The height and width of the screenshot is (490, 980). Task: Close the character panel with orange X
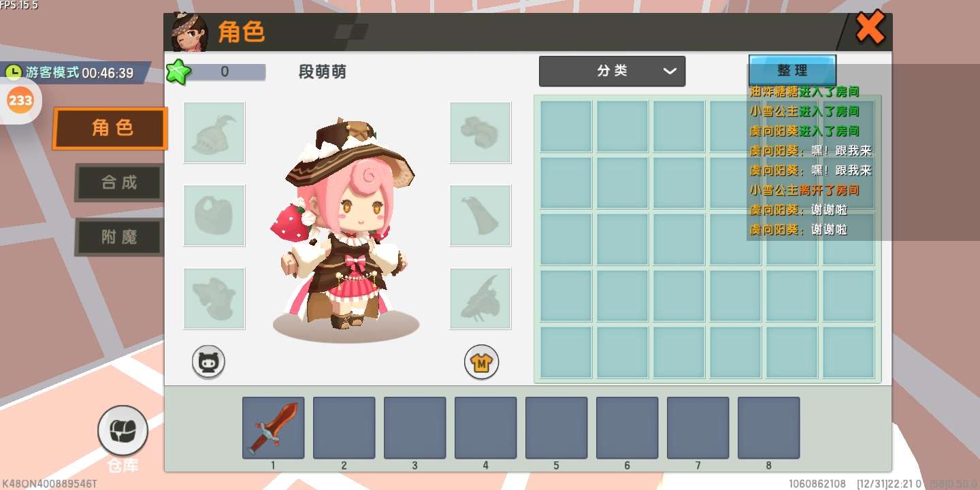point(870,28)
